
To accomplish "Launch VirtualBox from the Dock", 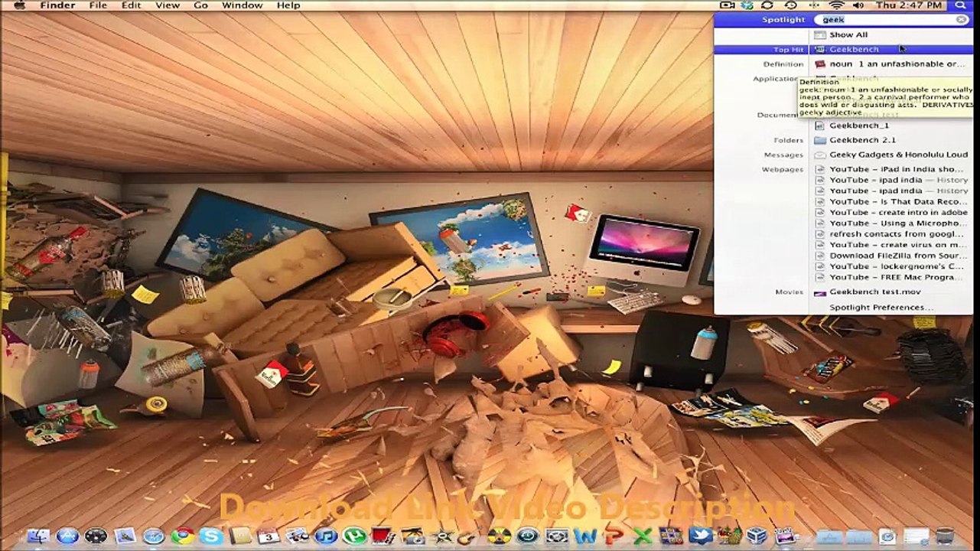I will click(758, 536).
